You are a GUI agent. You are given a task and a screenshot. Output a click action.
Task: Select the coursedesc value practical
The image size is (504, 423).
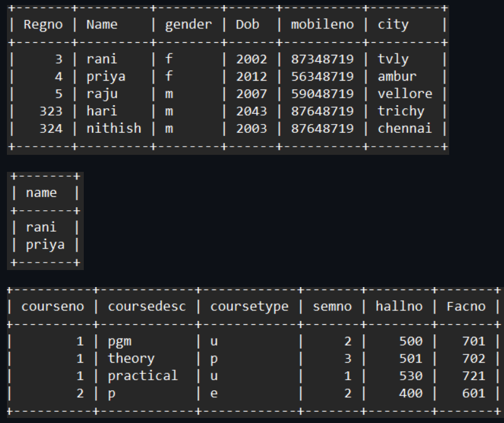142,376
